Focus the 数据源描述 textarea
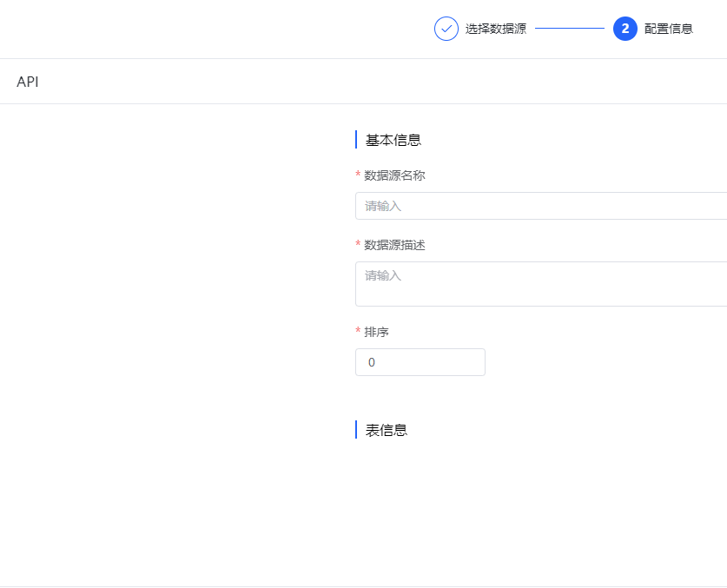Viewport: 727px width, 588px height. 541,284
